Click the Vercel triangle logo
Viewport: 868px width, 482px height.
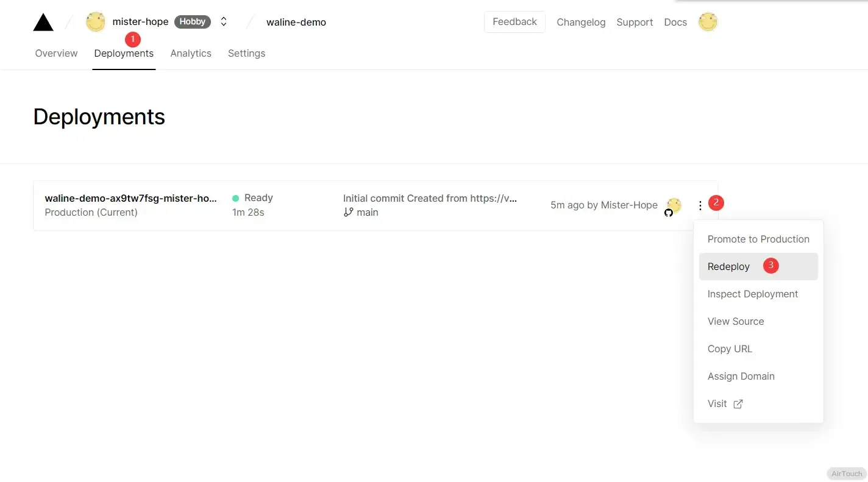[43, 23]
